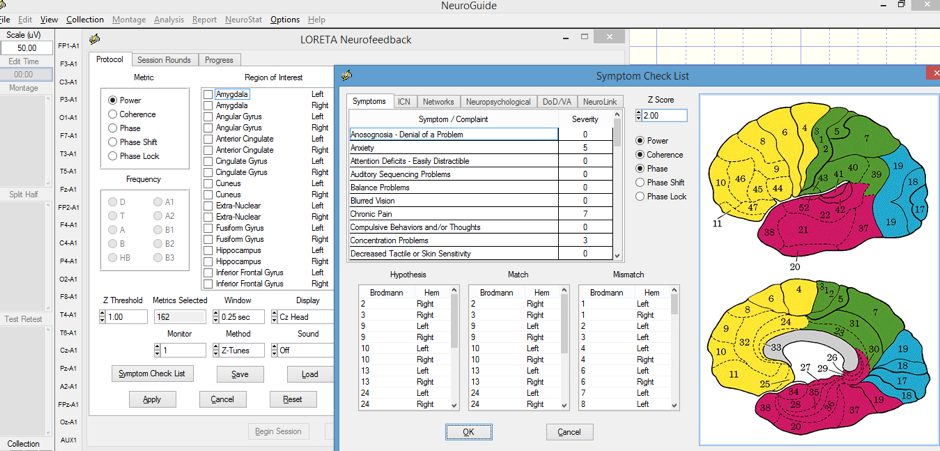Click Cancel in Symptom Check List
The width and height of the screenshot is (940, 451).
click(x=570, y=432)
